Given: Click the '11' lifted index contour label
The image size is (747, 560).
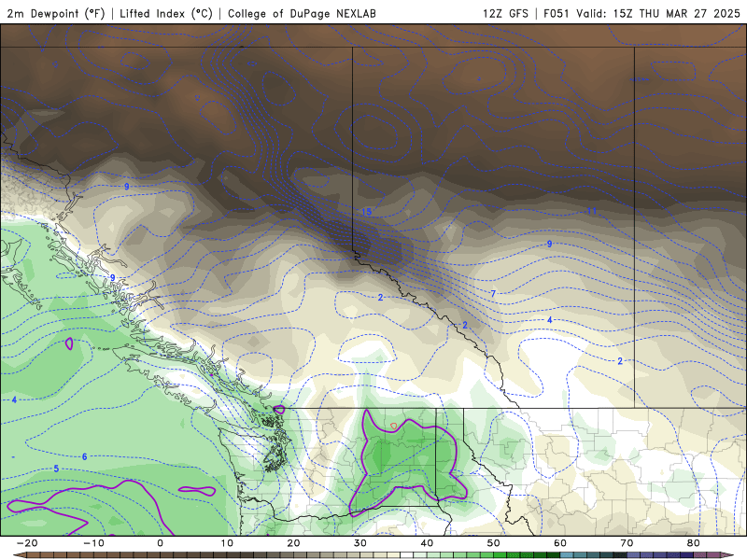Looking at the screenshot, I should click(x=592, y=211).
